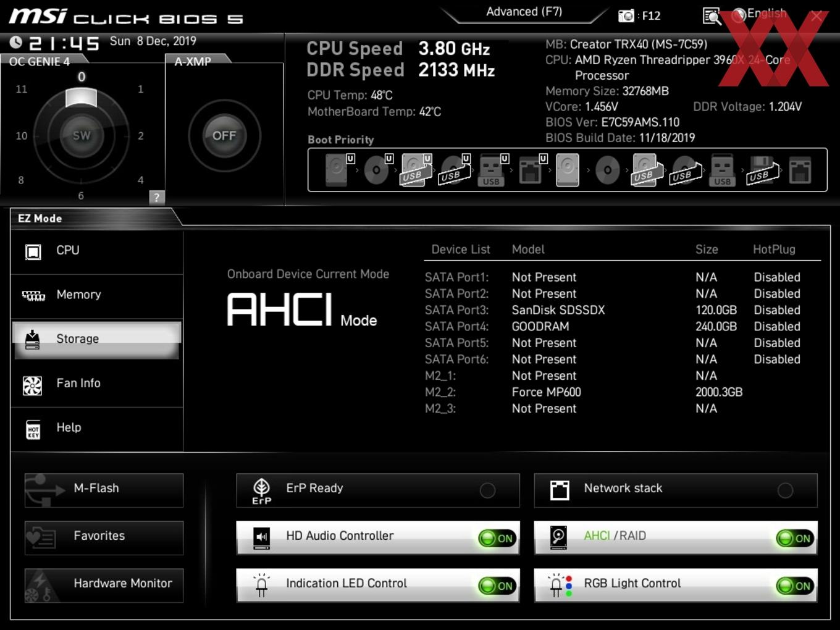The width and height of the screenshot is (840, 630).
Task: Take a screenshot with the F12 camera icon
Action: click(x=626, y=15)
